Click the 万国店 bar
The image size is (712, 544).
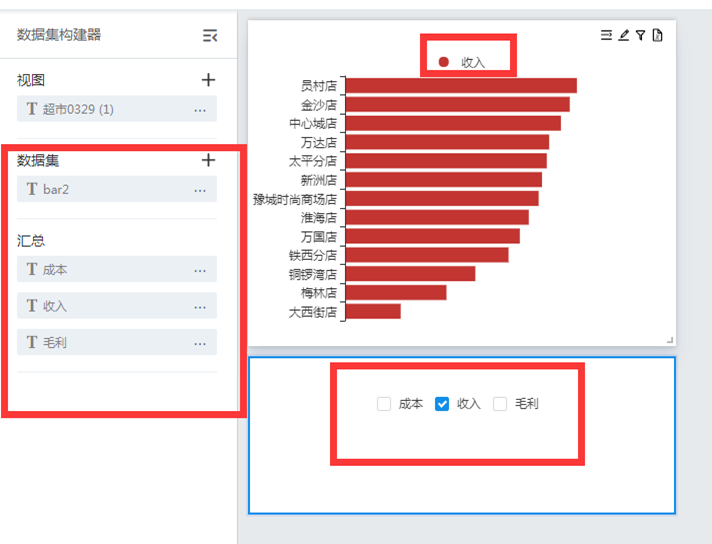pyautogui.click(x=433, y=236)
